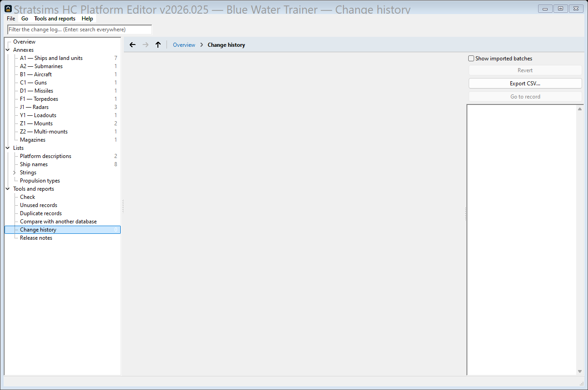Expand the Strings tree node
This screenshot has width=588, height=390.
coord(15,173)
